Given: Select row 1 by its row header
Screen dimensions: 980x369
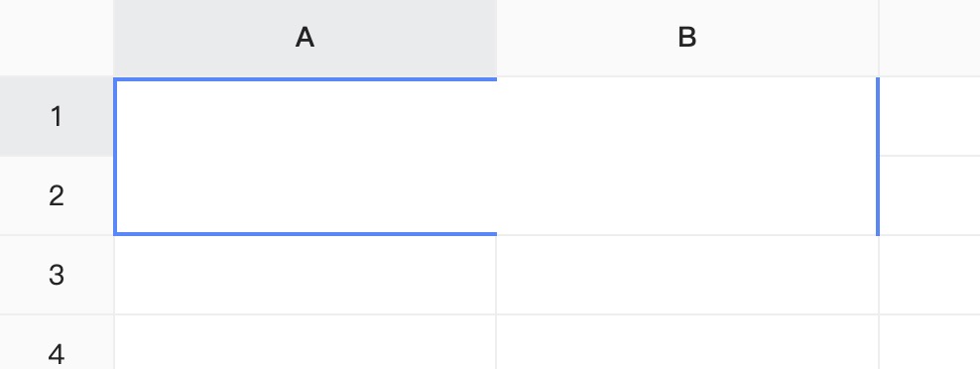Looking at the screenshot, I should tap(57, 116).
